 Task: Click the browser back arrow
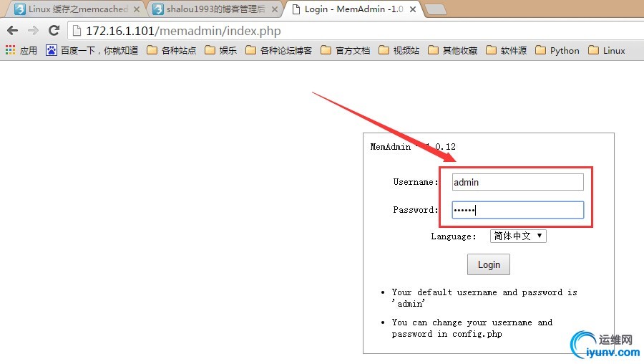(x=13, y=30)
